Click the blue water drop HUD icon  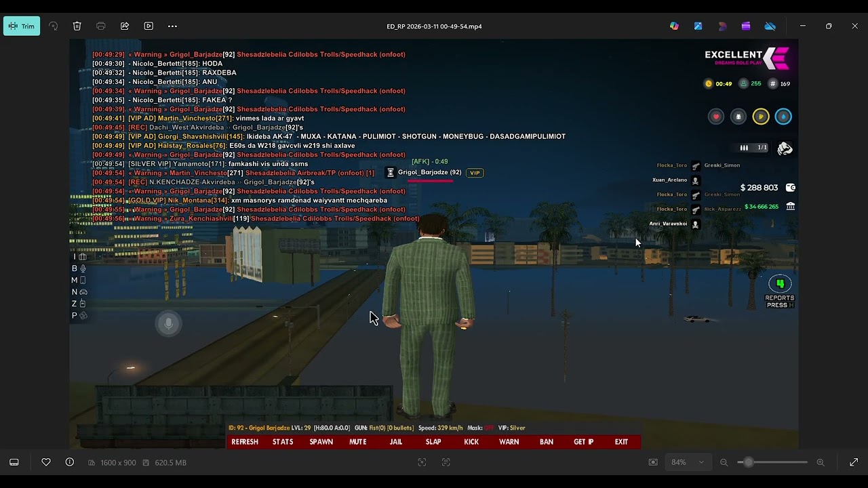(x=783, y=117)
